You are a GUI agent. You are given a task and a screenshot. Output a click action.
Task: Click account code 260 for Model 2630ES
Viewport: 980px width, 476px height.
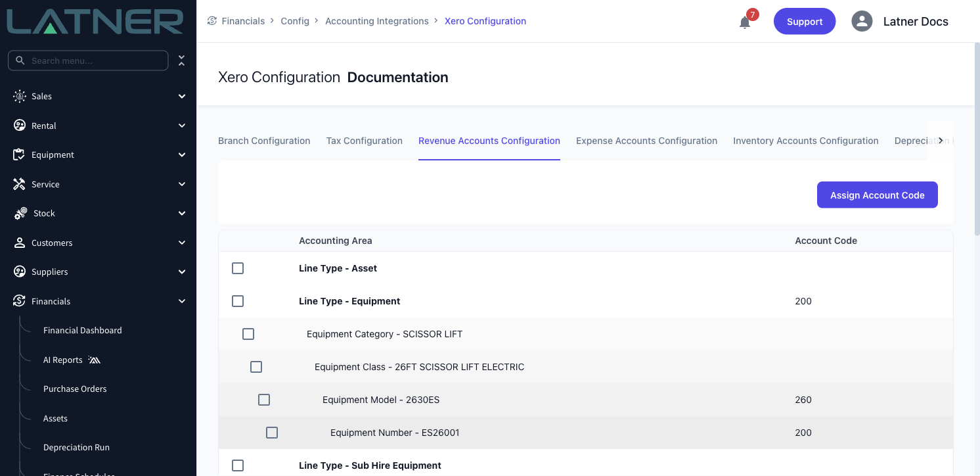coord(803,400)
